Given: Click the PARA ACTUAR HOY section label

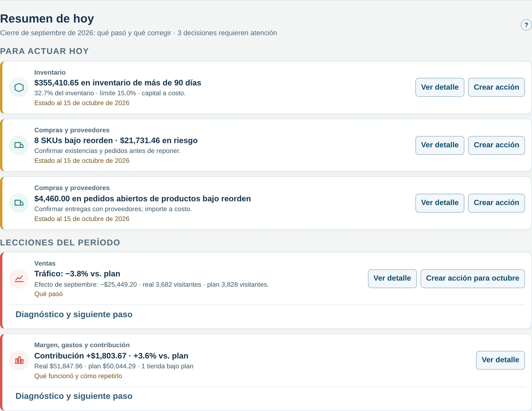Looking at the screenshot, I should (x=44, y=51).
